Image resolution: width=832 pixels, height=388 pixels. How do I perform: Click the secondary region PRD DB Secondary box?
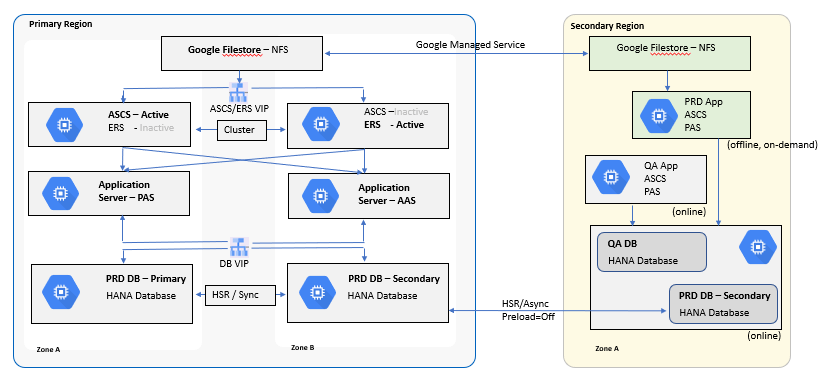[723, 304]
